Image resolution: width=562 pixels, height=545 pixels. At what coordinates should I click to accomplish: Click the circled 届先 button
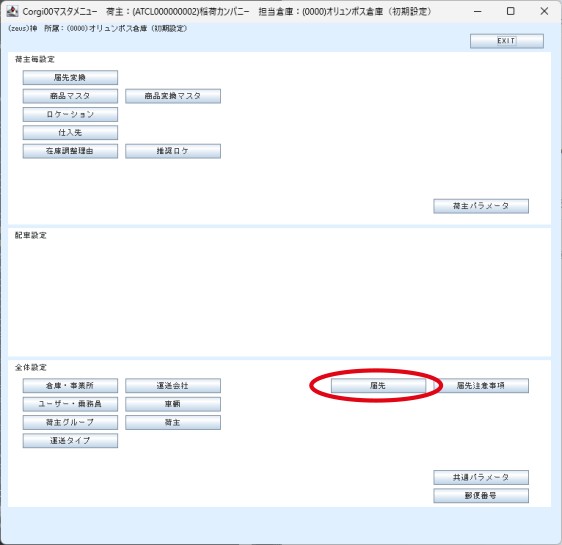pos(378,386)
